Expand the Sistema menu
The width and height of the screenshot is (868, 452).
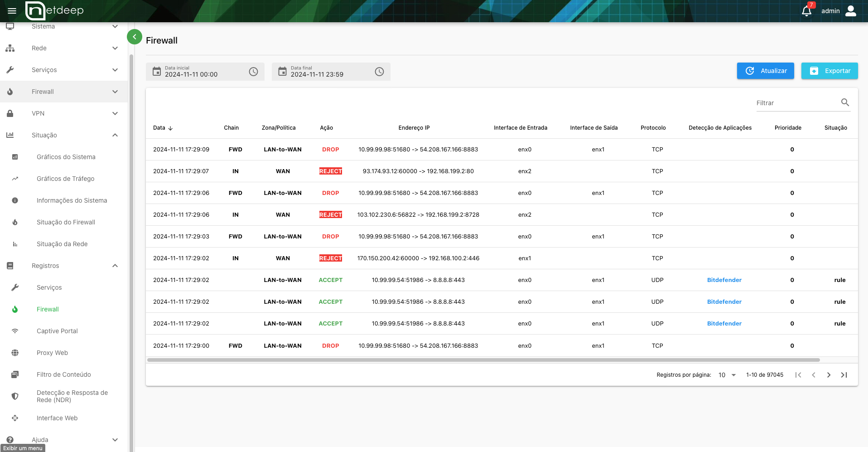[64, 26]
